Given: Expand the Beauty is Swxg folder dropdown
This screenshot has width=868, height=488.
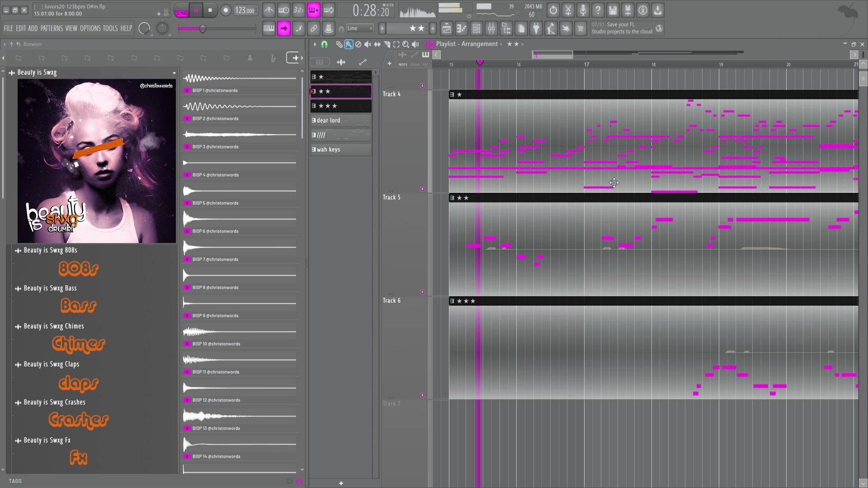Looking at the screenshot, I should pos(174,73).
